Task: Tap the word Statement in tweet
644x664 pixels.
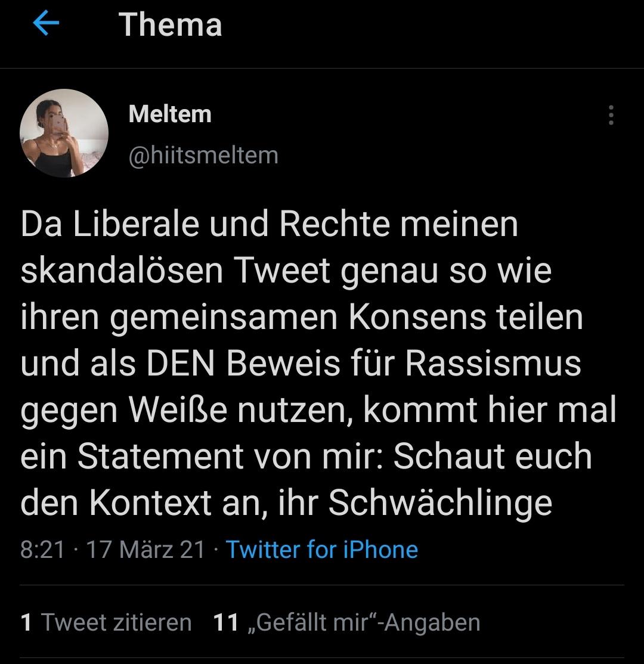Action: 160,457
